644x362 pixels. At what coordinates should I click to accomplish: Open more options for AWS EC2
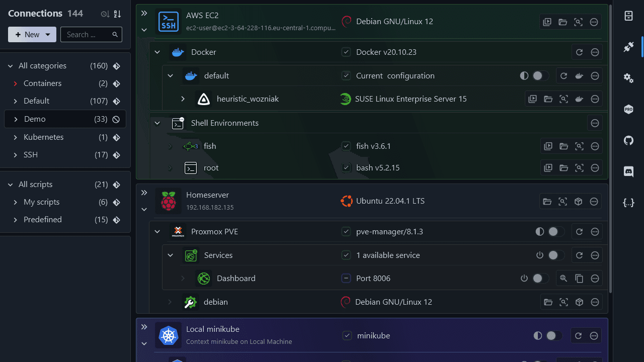pyautogui.click(x=594, y=22)
